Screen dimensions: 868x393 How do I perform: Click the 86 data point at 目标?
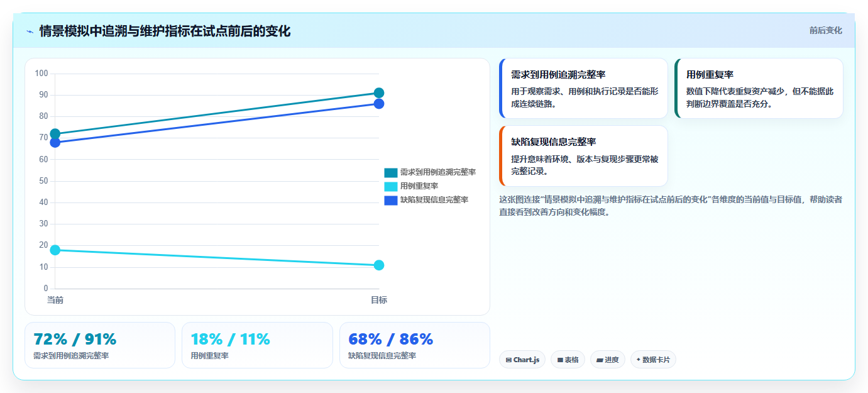click(379, 104)
